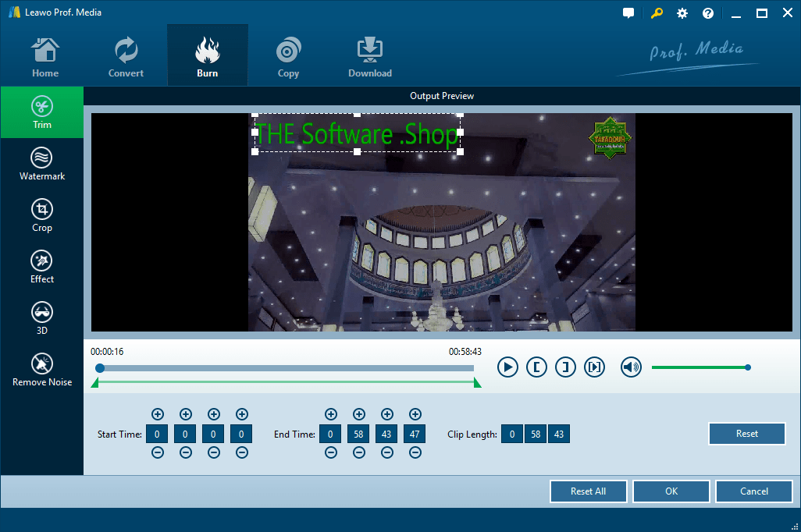Click the End Time field showing 47

415,434
